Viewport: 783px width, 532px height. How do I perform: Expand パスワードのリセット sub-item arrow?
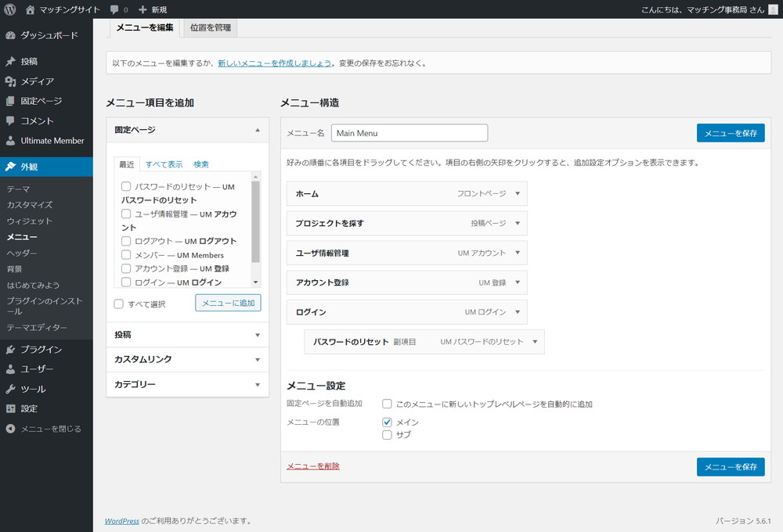tap(536, 342)
